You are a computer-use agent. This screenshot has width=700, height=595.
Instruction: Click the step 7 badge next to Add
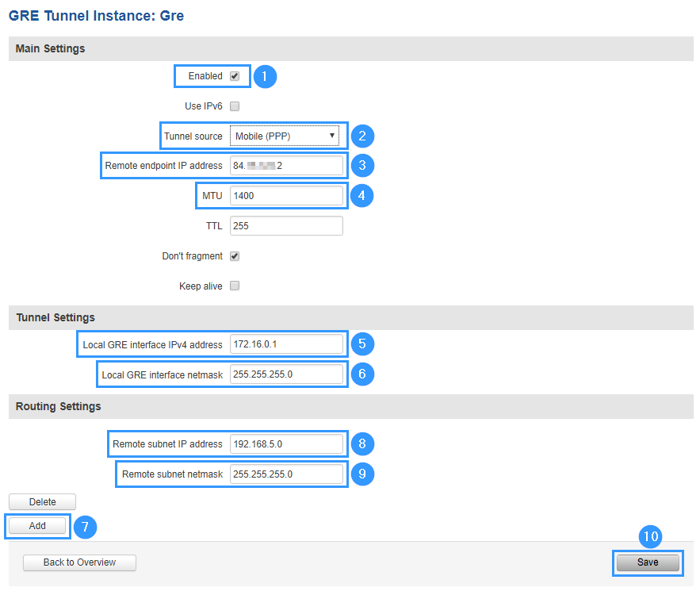pyautogui.click(x=86, y=526)
